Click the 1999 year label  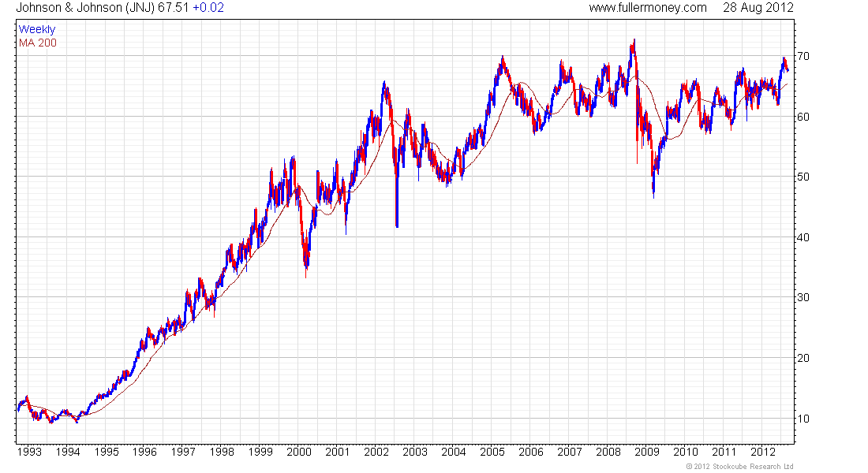click(x=260, y=452)
